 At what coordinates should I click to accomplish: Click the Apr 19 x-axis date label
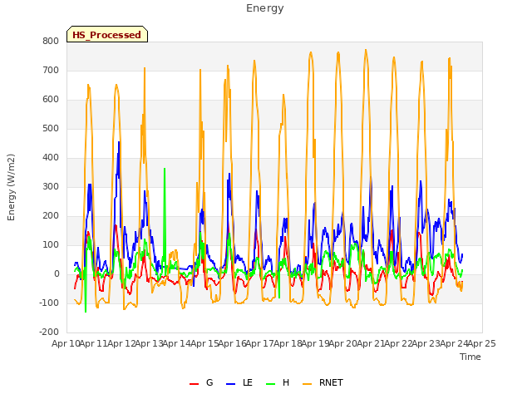pyautogui.click(x=316, y=343)
